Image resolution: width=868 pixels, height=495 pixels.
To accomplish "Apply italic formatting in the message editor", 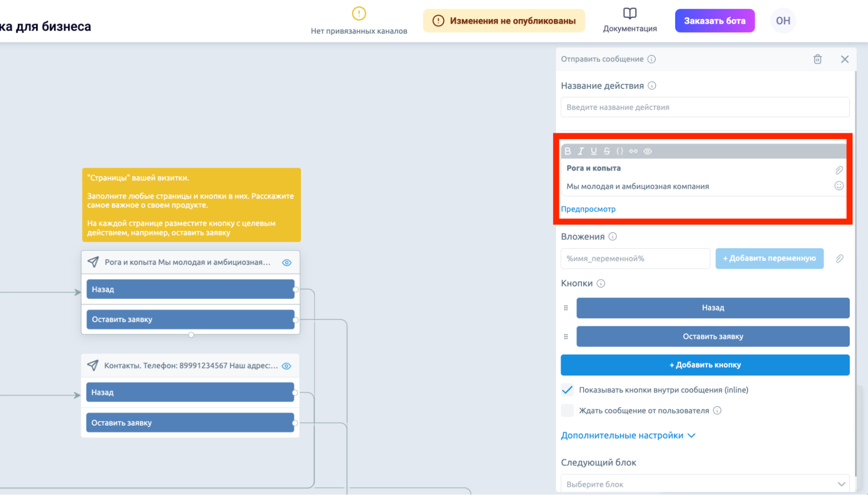I will point(581,151).
